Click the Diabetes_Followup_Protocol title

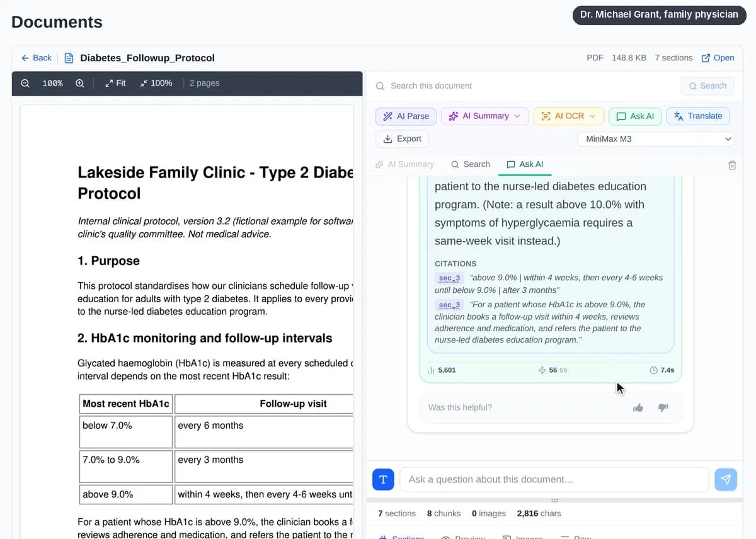147,58
